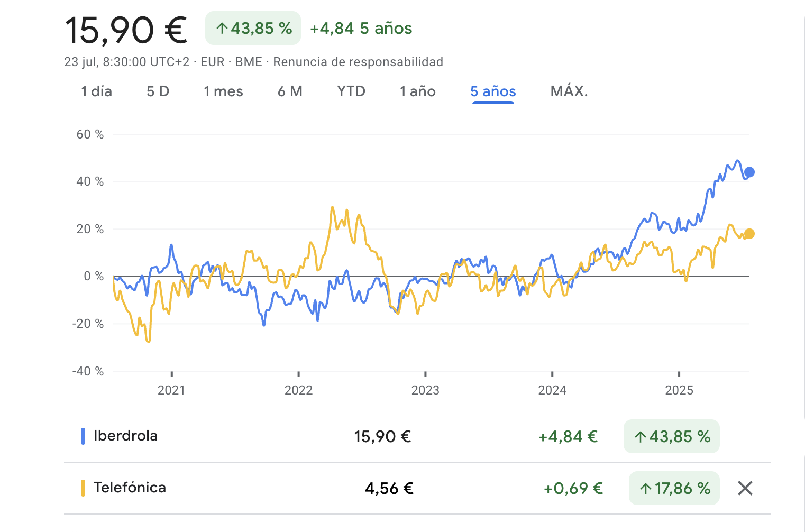The image size is (805, 532).
Task: Switch chart to YTD view
Action: point(351,91)
